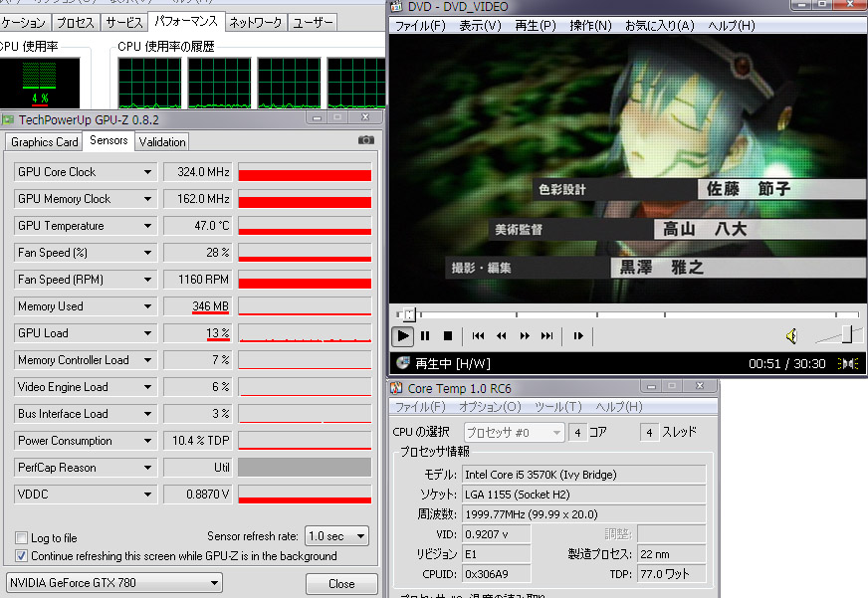Open the GPU Temperature sensor dropdown
868x598 pixels.
[x=147, y=226]
